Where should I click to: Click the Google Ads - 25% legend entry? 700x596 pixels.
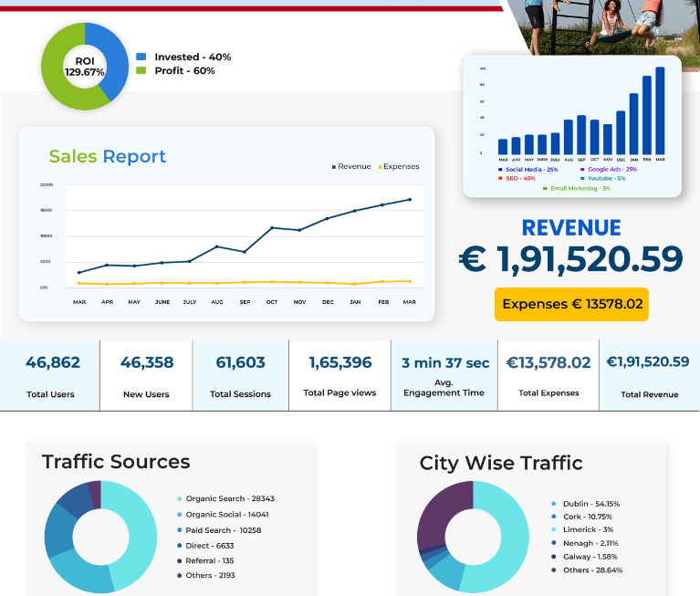[x=609, y=170]
